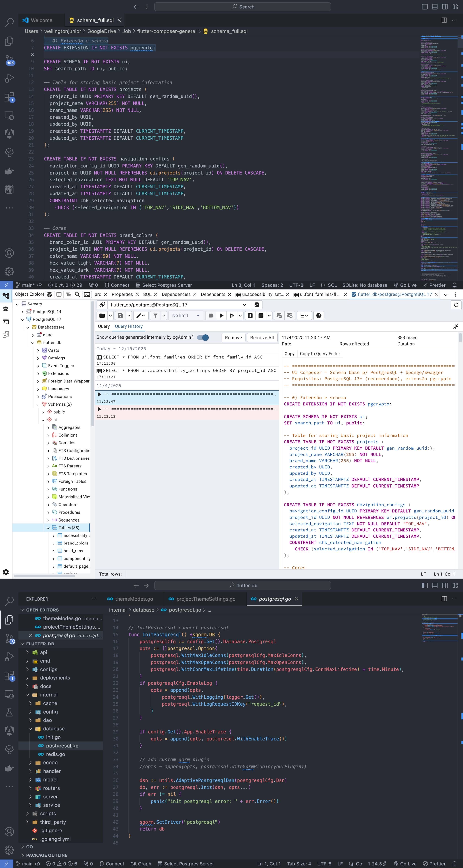The image size is (463, 868).
Task: Switch to Query tab in pgAdmin
Action: [x=104, y=326]
